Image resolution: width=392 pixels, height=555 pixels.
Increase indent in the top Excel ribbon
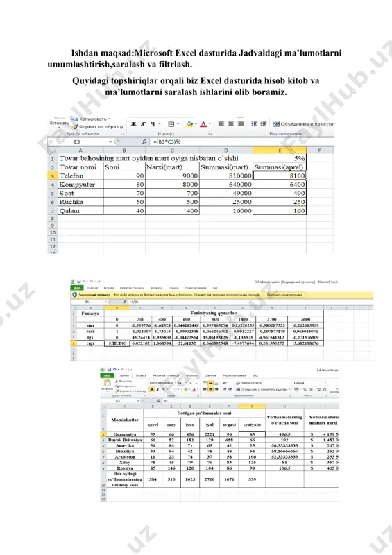pos(264,124)
